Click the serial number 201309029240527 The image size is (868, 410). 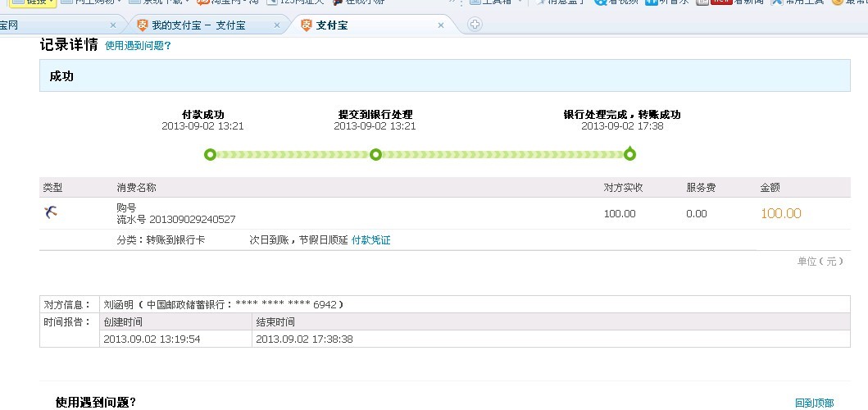(191, 219)
